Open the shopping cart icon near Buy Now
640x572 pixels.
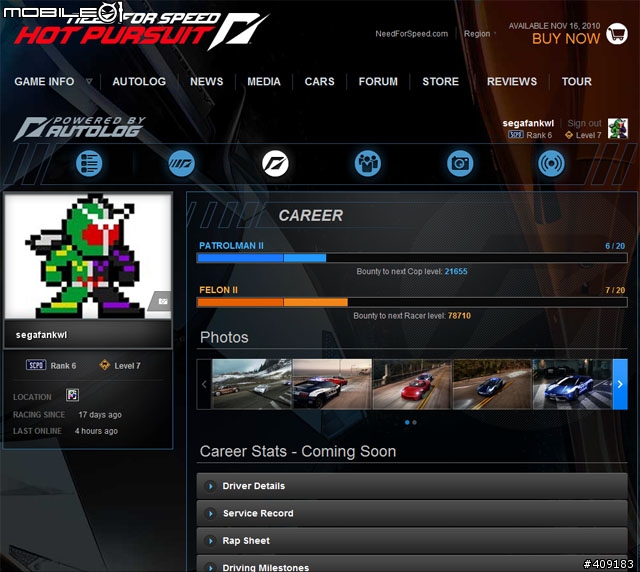pyautogui.click(x=617, y=33)
